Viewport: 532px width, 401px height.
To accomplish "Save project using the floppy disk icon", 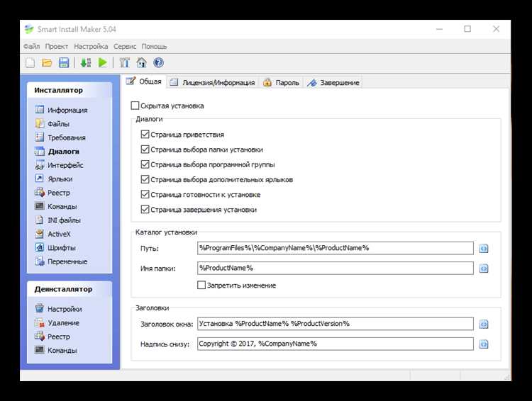I will 64,62.
